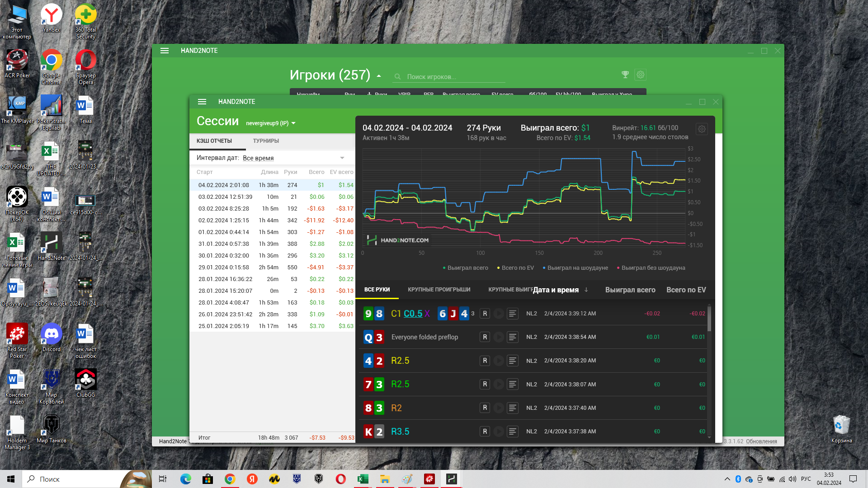Open hand text for 73 hand
This screenshot has height=488, width=868.
(x=512, y=385)
